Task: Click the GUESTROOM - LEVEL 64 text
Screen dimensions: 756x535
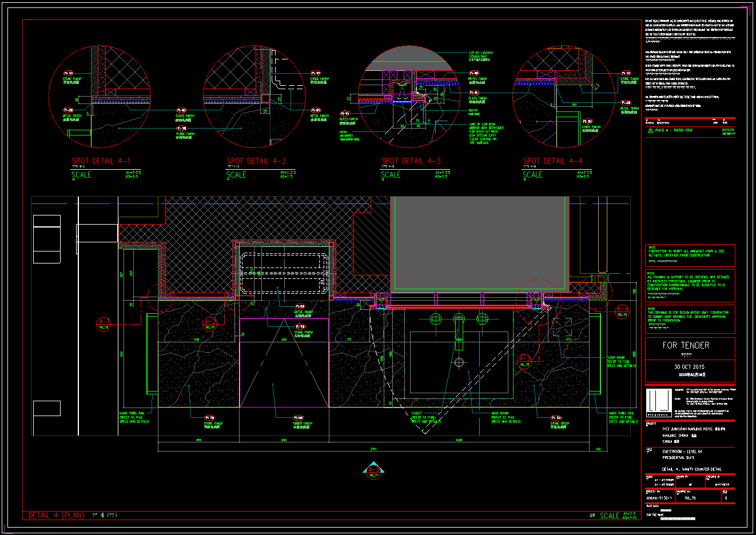Action: [x=682, y=452]
